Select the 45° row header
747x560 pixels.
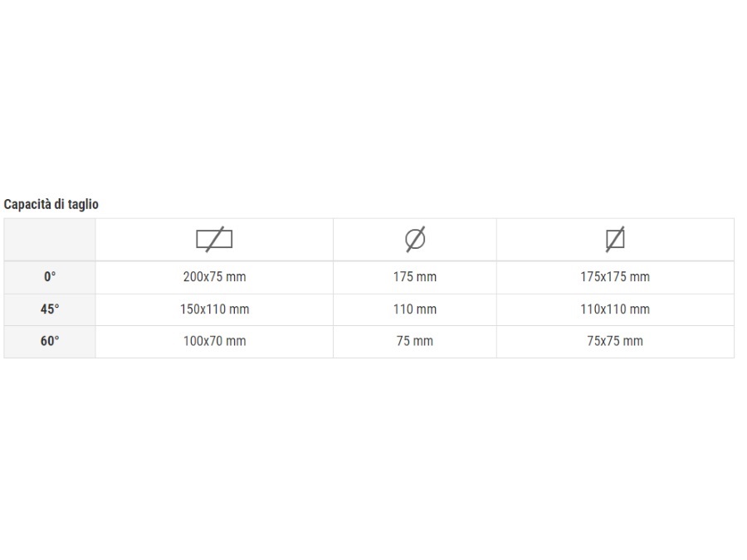(50, 309)
